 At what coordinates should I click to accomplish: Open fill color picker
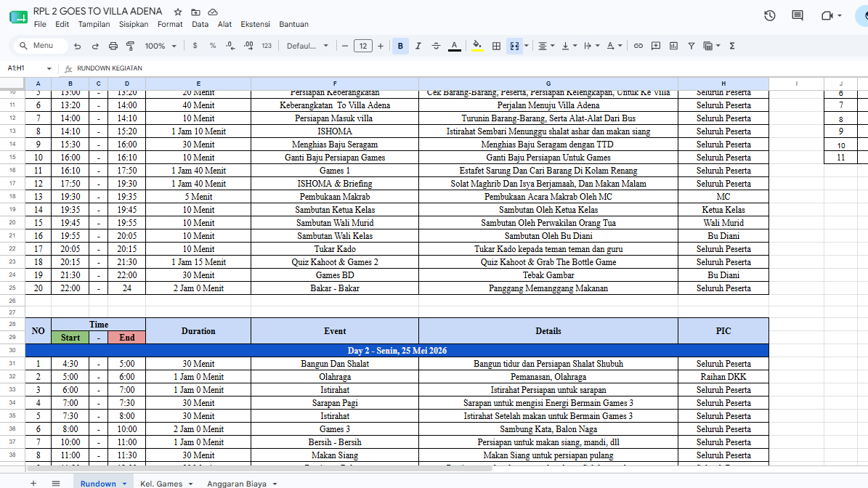pyautogui.click(x=477, y=46)
